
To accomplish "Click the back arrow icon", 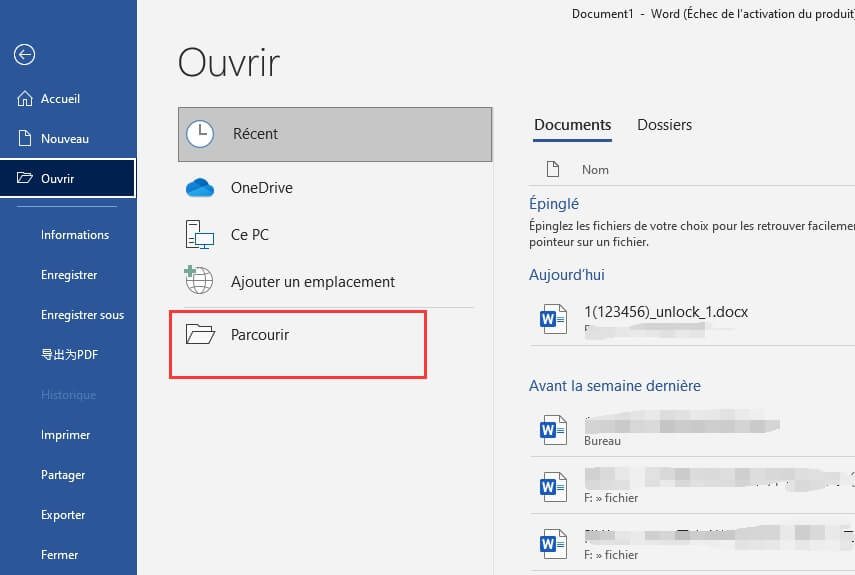I will click(25, 55).
